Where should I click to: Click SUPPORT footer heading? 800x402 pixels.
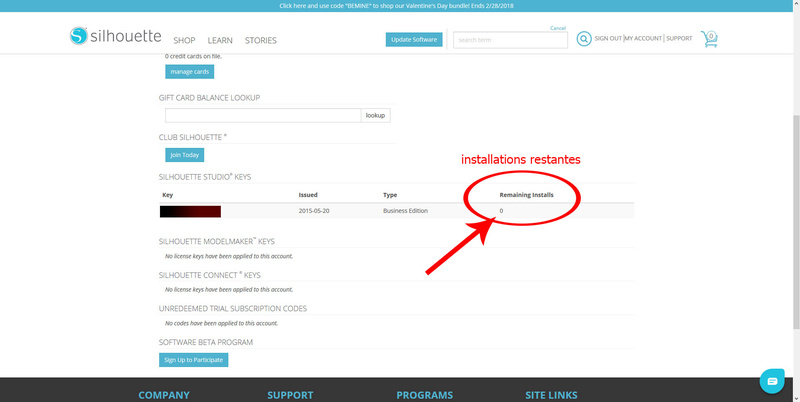tap(290, 395)
